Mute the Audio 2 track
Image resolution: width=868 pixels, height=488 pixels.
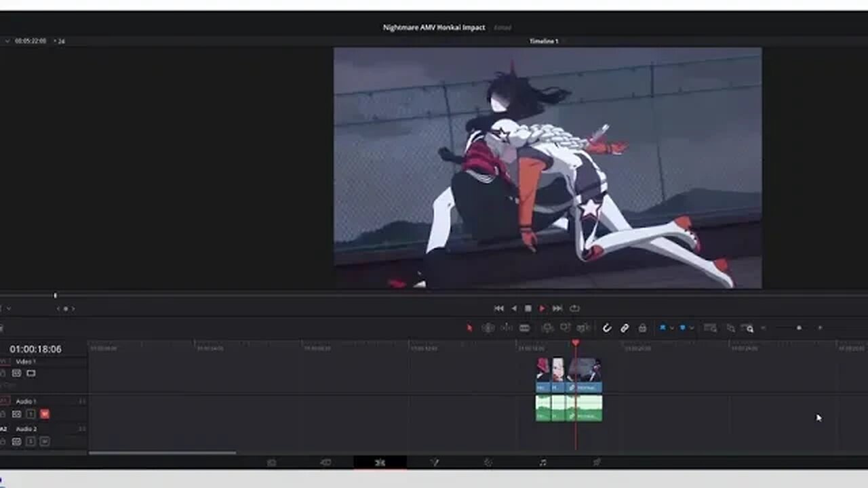click(x=45, y=441)
